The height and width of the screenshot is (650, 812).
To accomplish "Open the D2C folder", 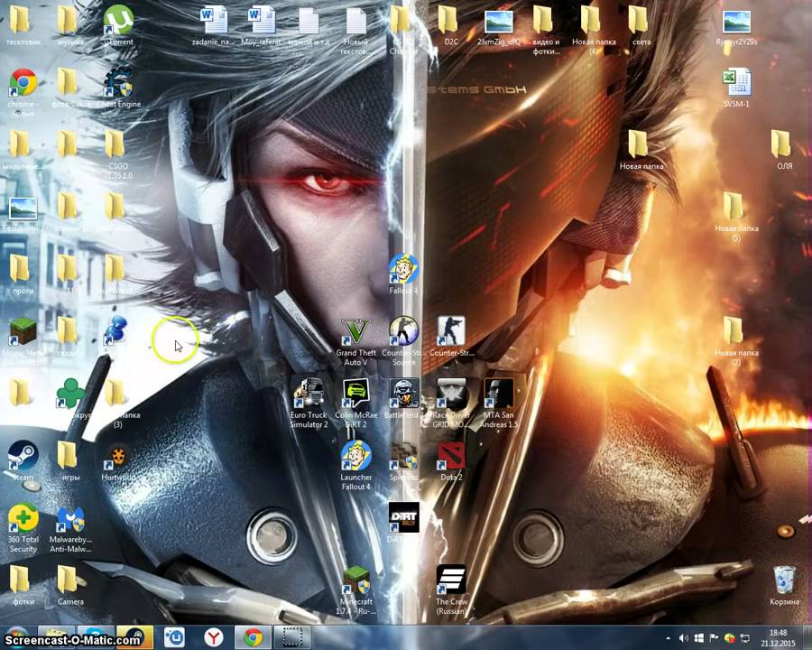I will (x=451, y=26).
